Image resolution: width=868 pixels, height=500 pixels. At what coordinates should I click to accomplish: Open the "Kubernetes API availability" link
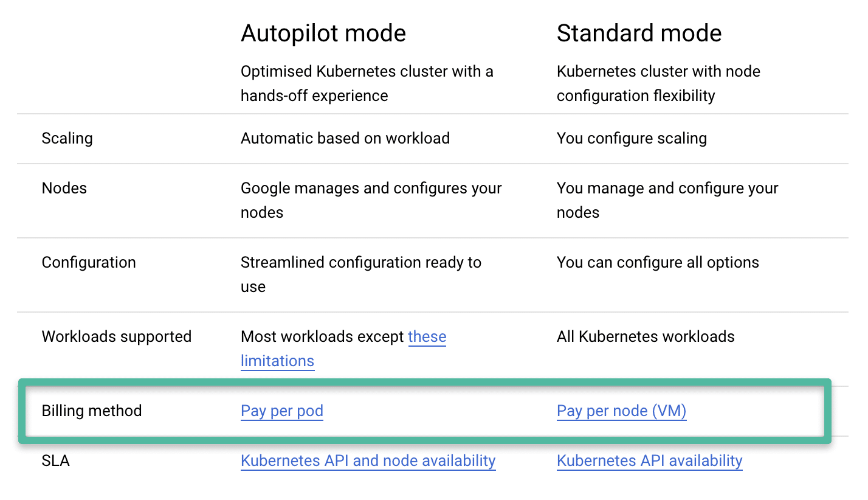[649, 460]
